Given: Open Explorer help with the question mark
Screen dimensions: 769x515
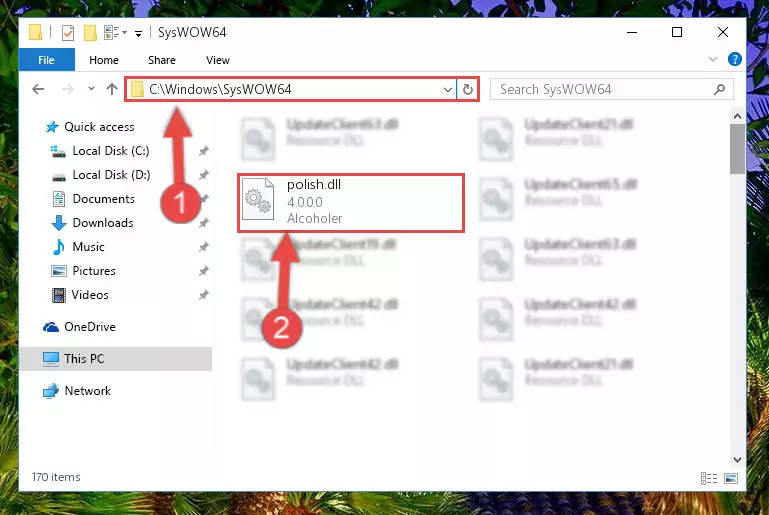Looking at the screenshot, I should pyautogui.click(x=734, y=59).
